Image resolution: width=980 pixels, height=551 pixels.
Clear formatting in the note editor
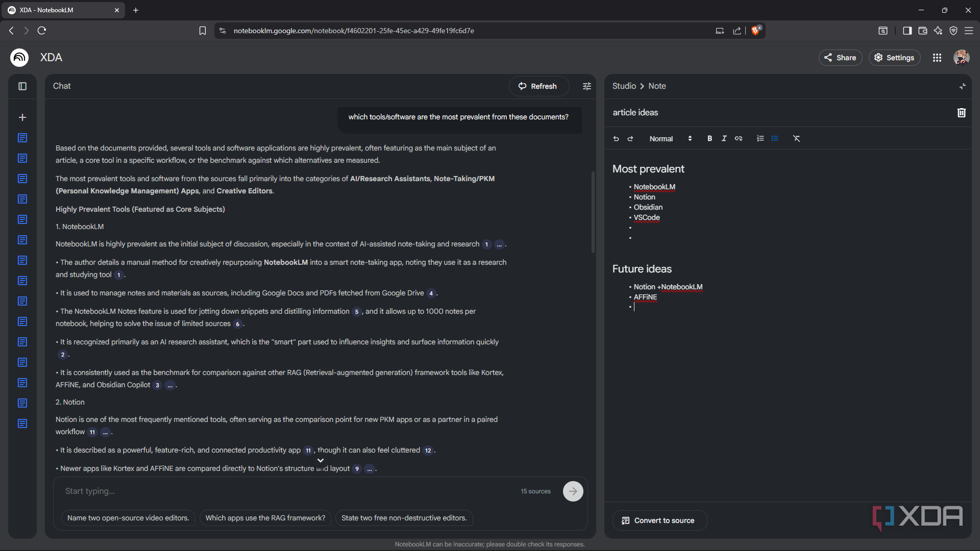tap(796, 139)
